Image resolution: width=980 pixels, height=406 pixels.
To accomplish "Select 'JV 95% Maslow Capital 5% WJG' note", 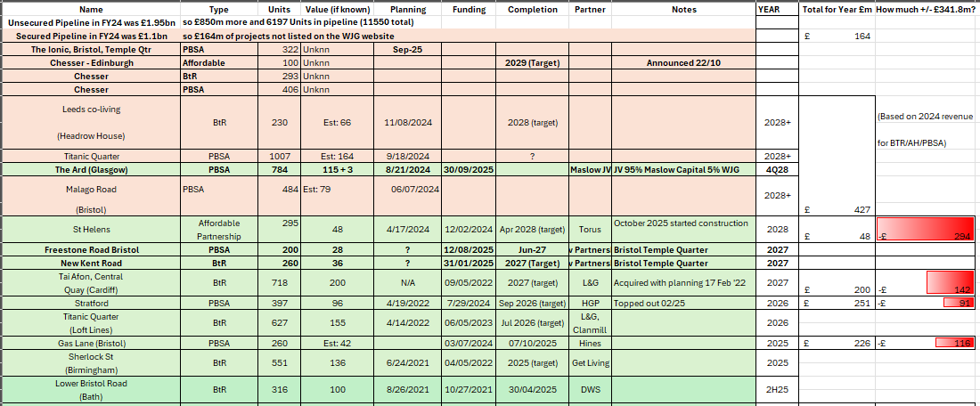I will tap(683, 169).
